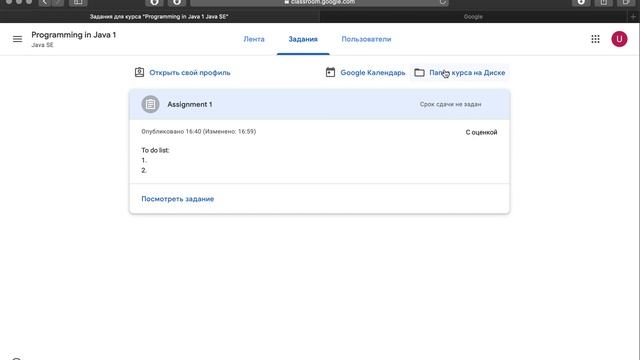Image resolution: width=640 pixels, height=360 pixels.
Task: Open the Пользователи tab
Action: [366, 39]
